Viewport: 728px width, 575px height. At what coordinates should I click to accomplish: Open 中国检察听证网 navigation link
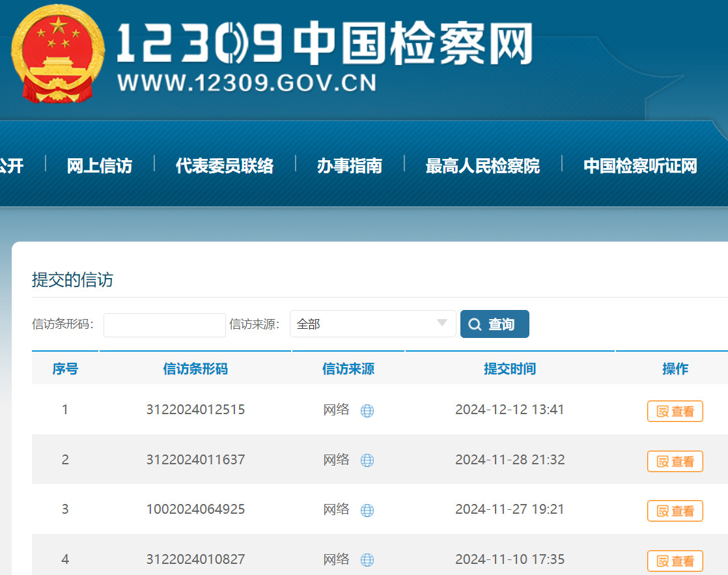pos(640,166)
